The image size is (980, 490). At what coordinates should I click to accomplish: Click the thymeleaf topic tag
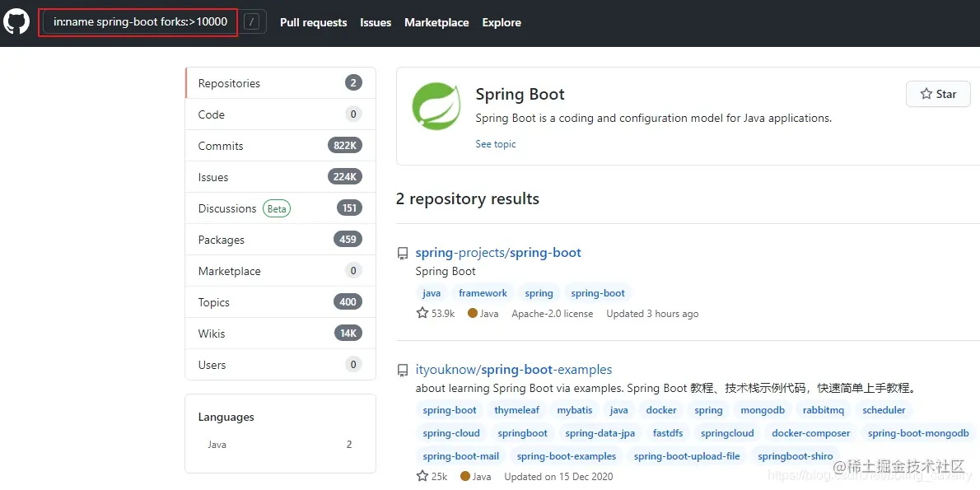517,410
